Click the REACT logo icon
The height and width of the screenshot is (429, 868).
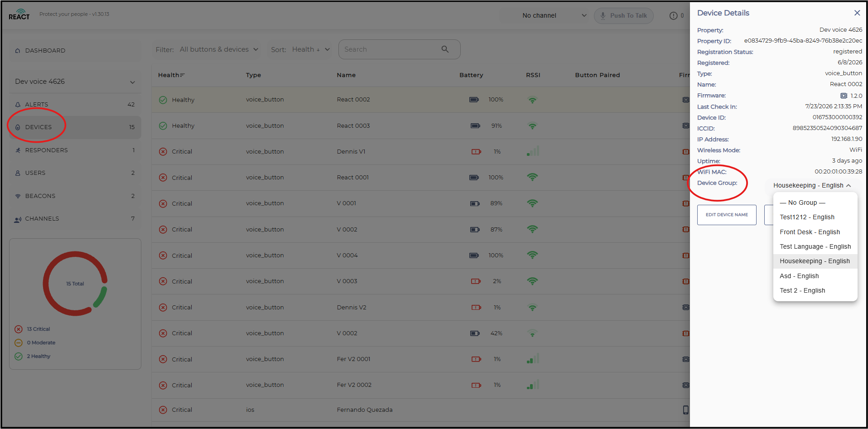(x=19, y=14)
